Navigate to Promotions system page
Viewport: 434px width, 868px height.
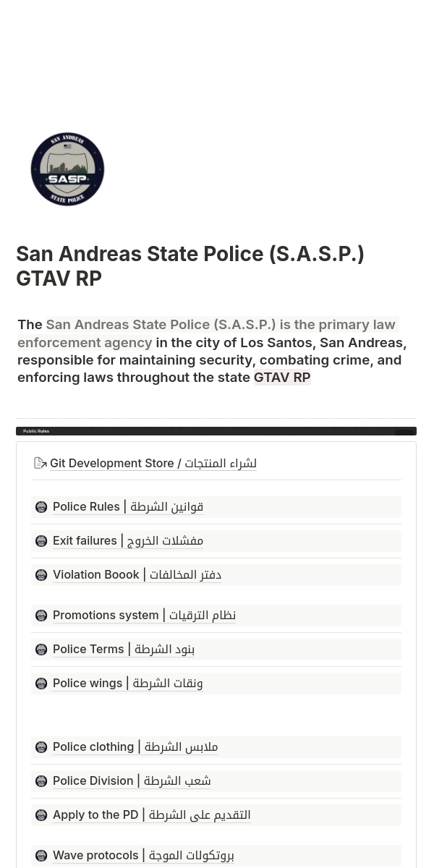pos(144,615)
